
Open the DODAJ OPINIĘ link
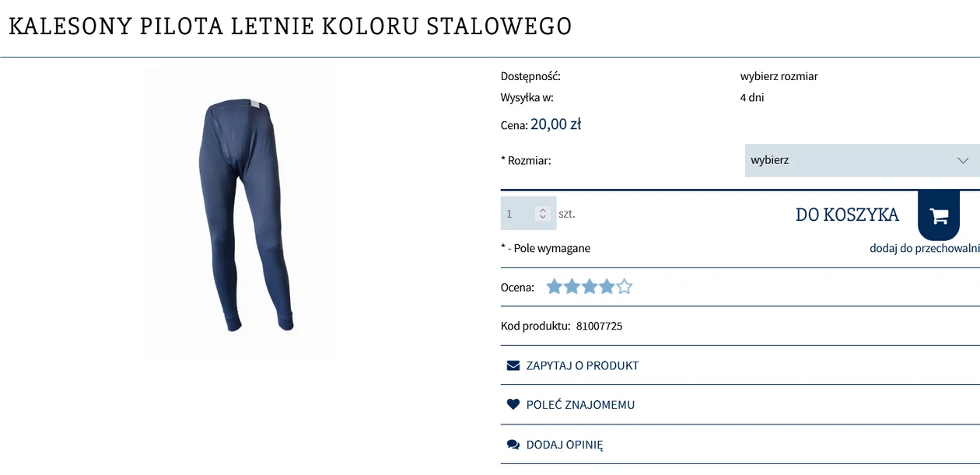tap(565, 445)
